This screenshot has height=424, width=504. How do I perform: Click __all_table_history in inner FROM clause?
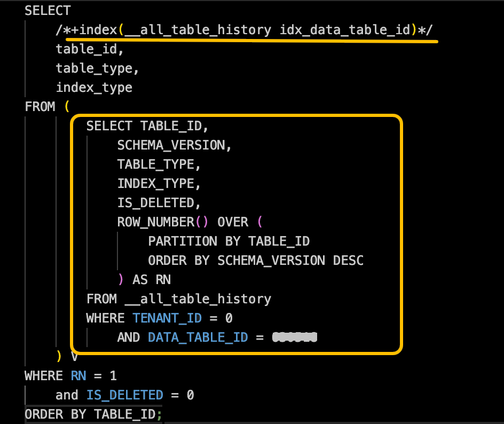[x=198, y=299]
